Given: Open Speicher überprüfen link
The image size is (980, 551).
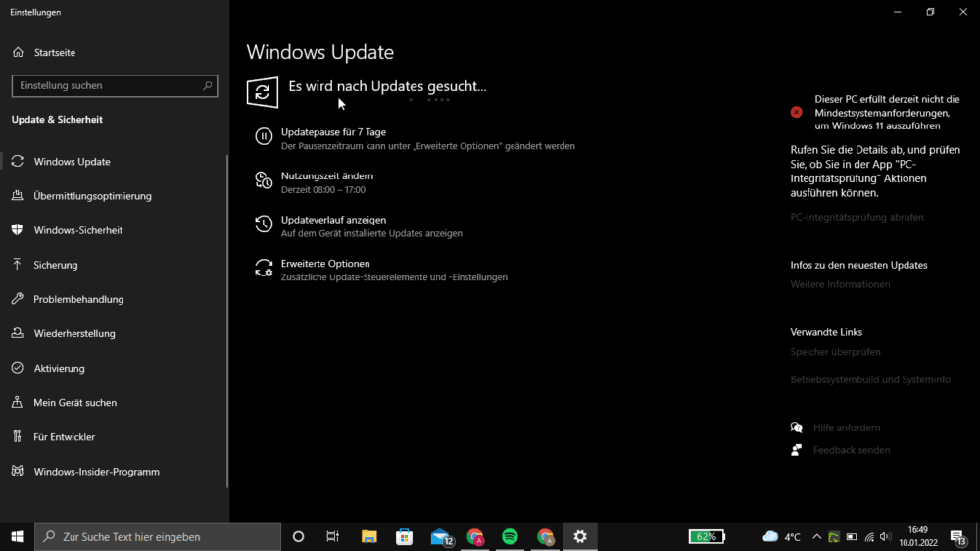Looking at the screenshot, I should coord(835,352).
